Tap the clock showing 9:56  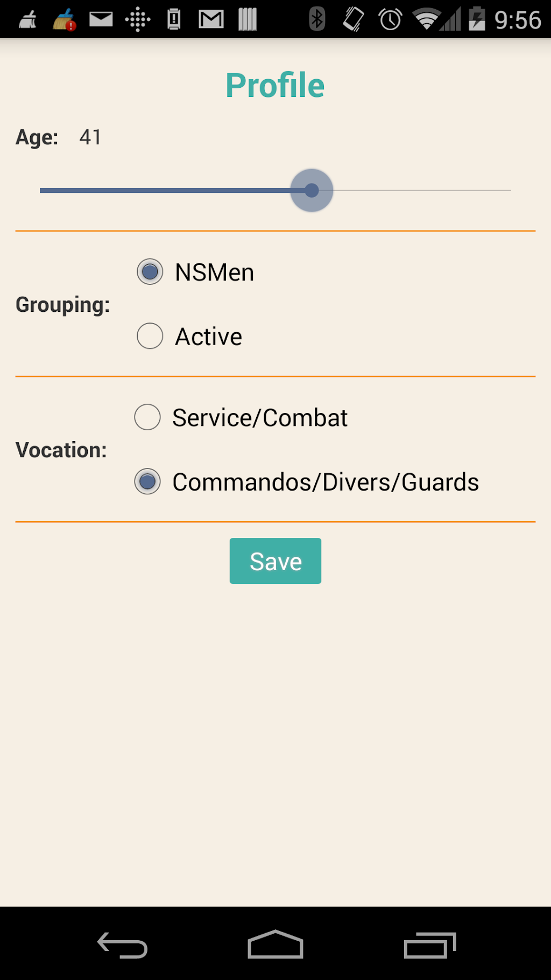click(x=517, y=20)
